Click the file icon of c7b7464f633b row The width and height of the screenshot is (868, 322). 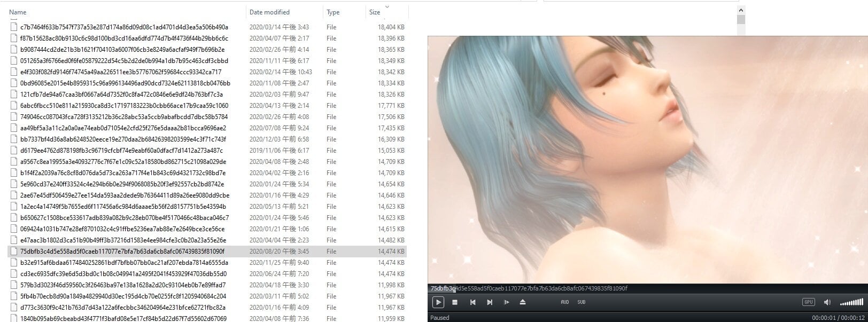[14, 27]
